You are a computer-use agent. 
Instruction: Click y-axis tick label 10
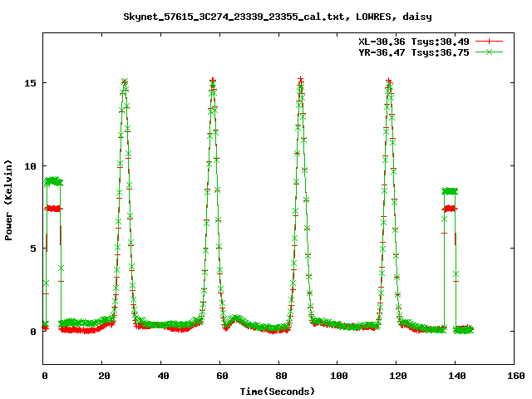(x=30, y=166)
